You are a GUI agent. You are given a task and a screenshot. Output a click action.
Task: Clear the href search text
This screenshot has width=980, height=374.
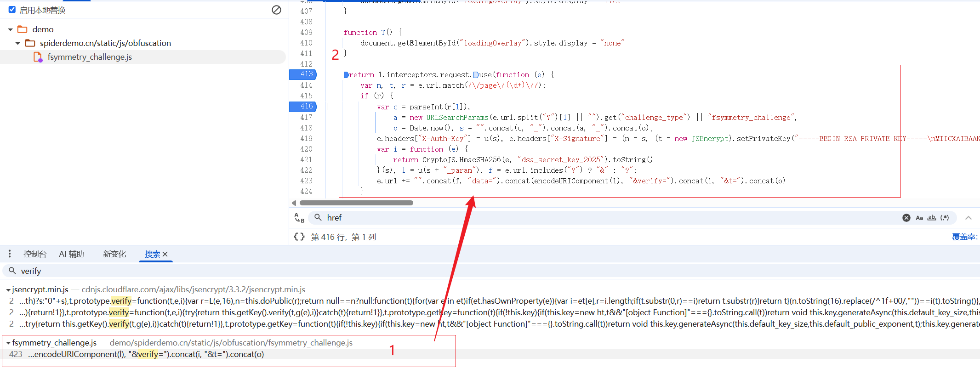[906, 218]
